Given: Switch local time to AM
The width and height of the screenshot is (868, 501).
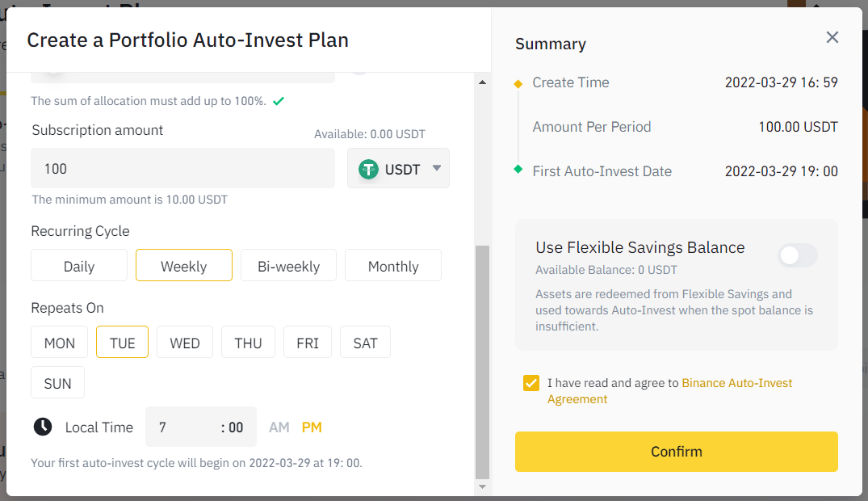Looking at the screenshot, I should 279,427.
